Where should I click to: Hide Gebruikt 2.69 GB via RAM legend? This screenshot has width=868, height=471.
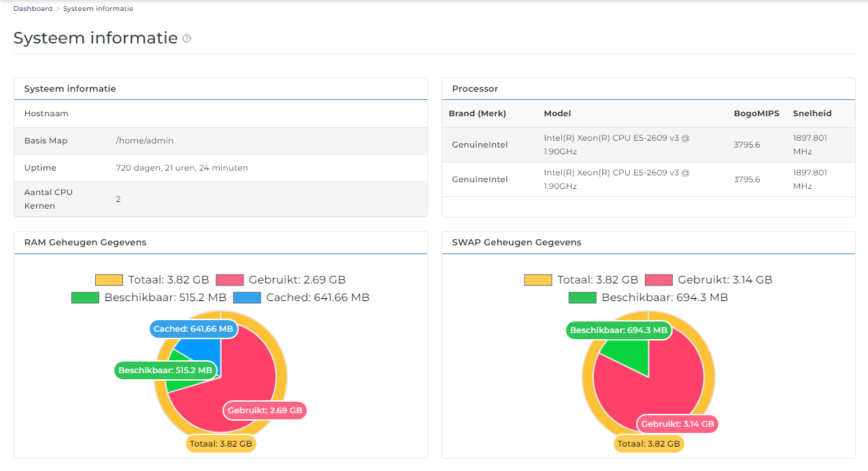[x=229, y=280]
